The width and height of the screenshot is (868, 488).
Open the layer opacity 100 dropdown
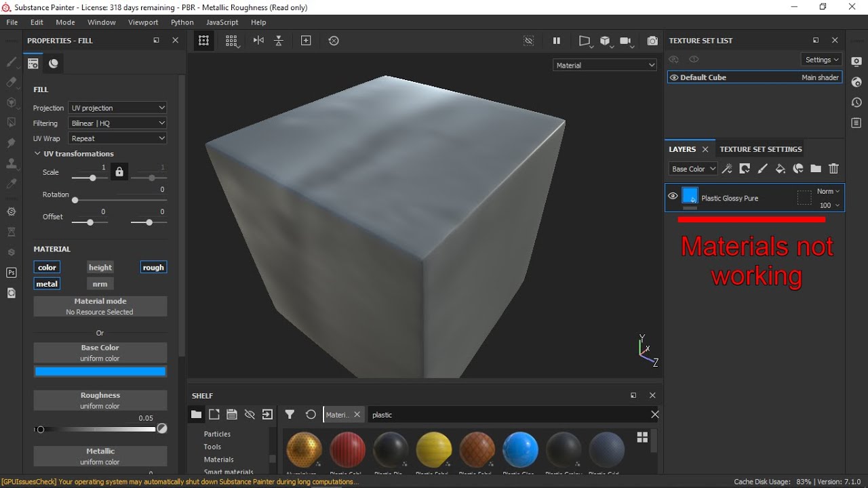[829, 205]
